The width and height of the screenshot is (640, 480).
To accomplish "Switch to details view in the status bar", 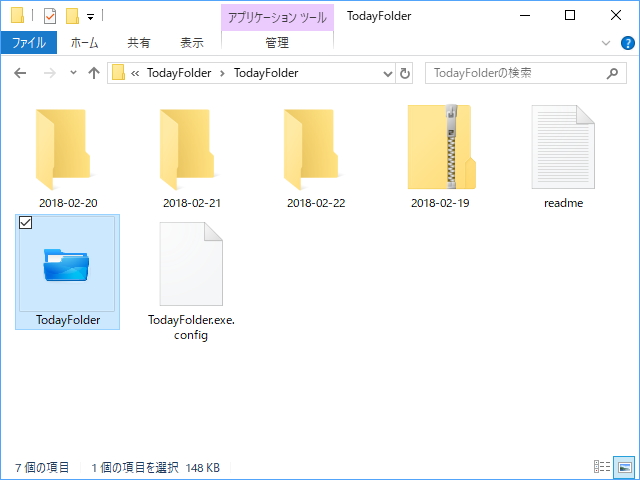I will coord(602,467).
